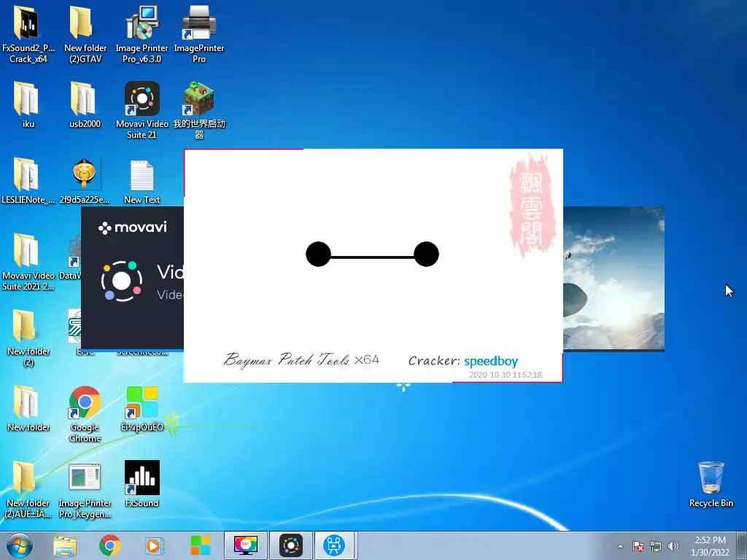Open the New Text document

coord(142,181)
